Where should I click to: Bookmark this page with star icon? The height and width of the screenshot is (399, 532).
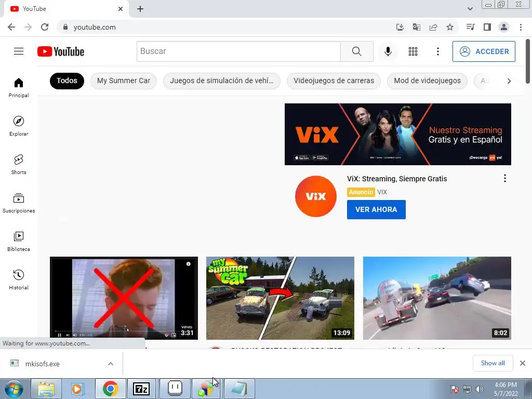pos(450,27)
